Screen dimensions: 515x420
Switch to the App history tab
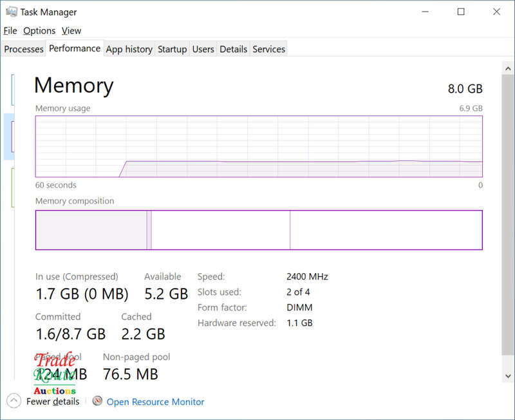tap(129, 49)
